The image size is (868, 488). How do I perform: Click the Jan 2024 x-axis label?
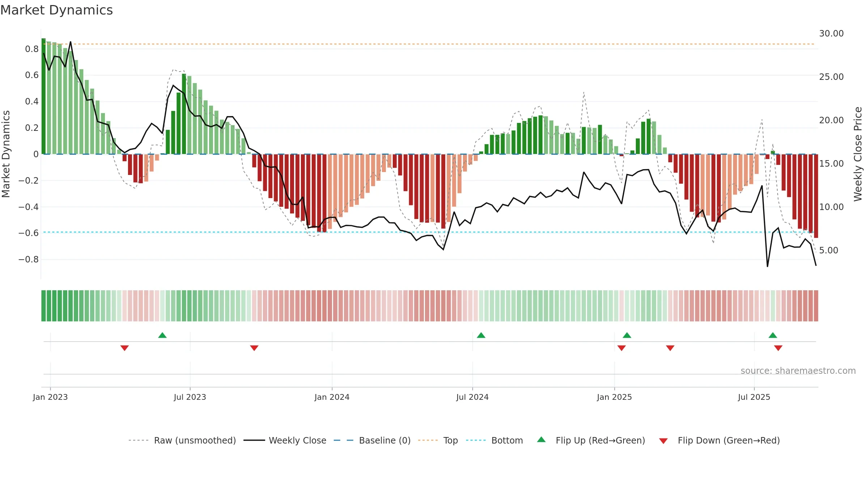332,397
